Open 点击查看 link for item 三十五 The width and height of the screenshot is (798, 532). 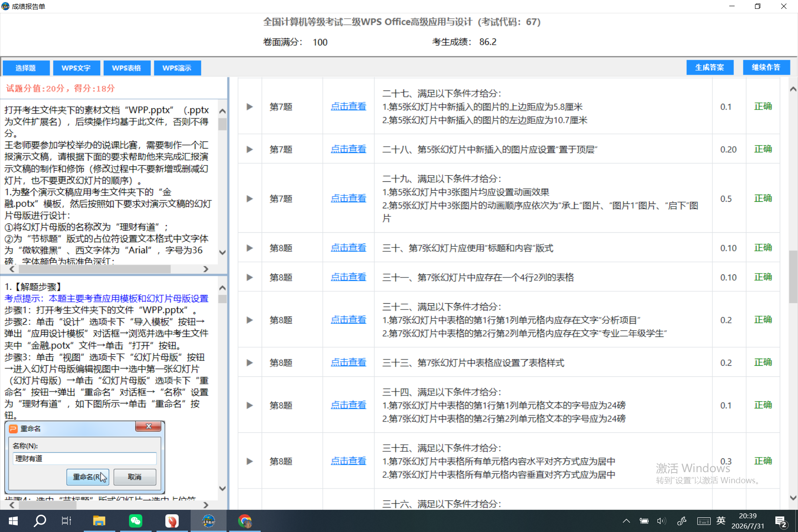pyautogui.click(x=348, y=461)
